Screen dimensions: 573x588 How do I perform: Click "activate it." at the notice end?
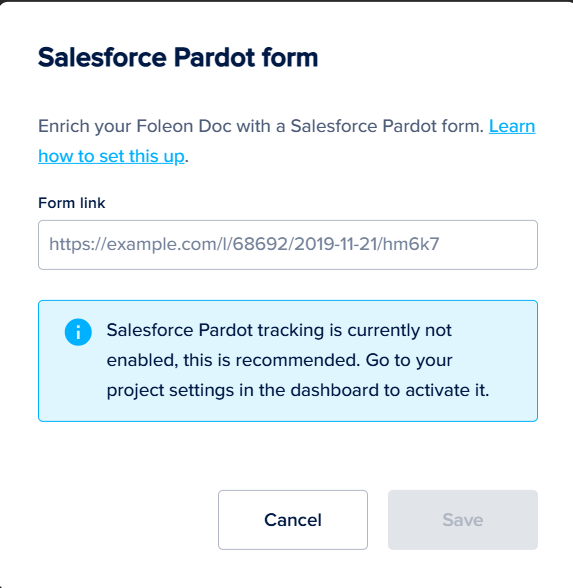[x=447, y=390]
